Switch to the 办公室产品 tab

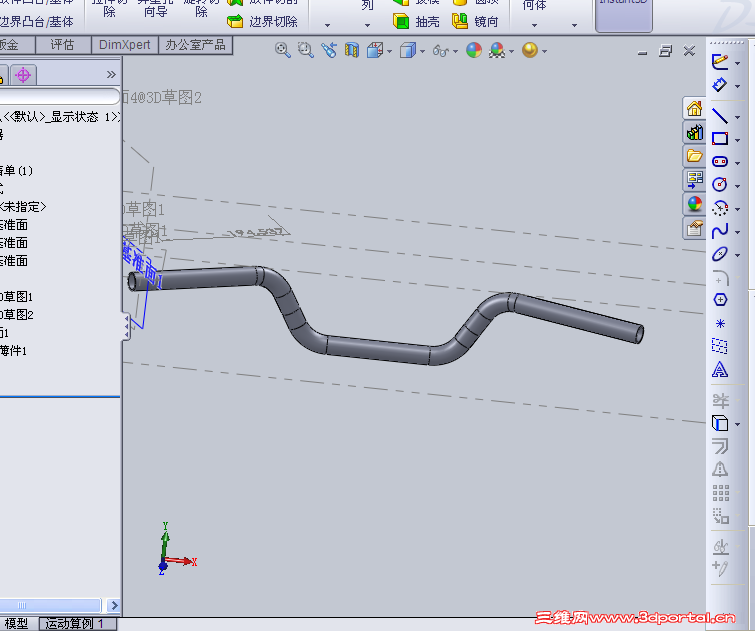pos(195,45)
